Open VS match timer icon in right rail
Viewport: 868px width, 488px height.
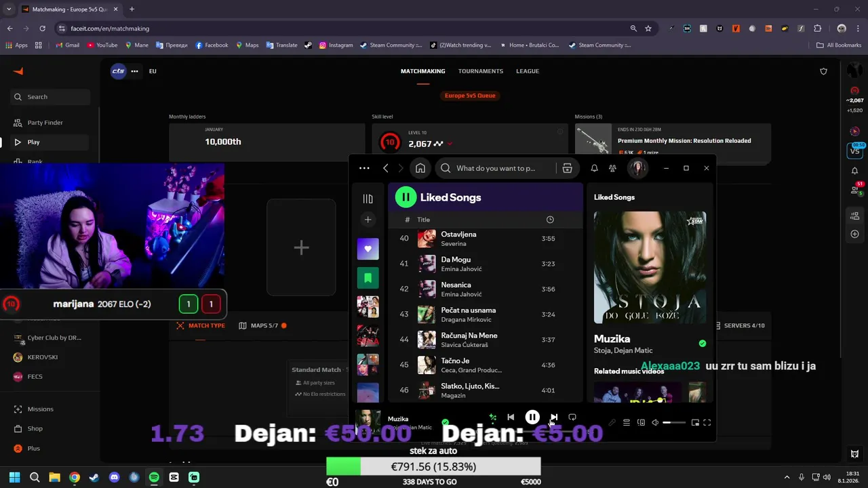click(854, 150)
